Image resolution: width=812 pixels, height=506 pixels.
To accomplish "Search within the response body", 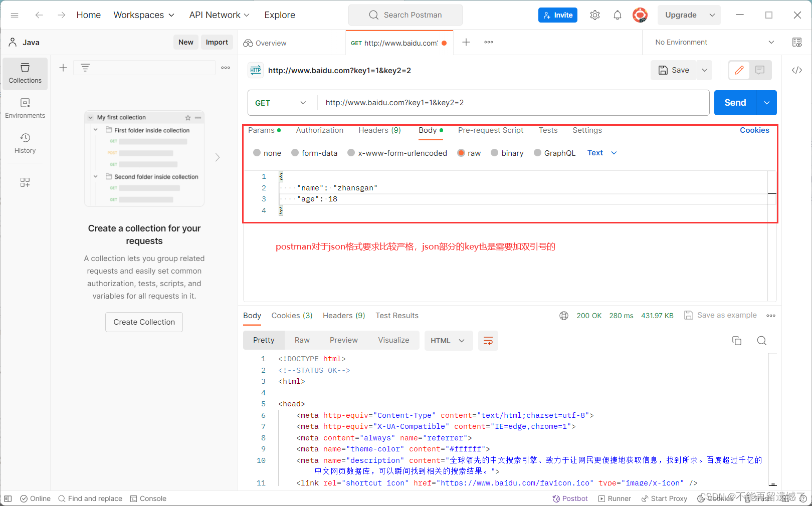I will coord(762,341).
